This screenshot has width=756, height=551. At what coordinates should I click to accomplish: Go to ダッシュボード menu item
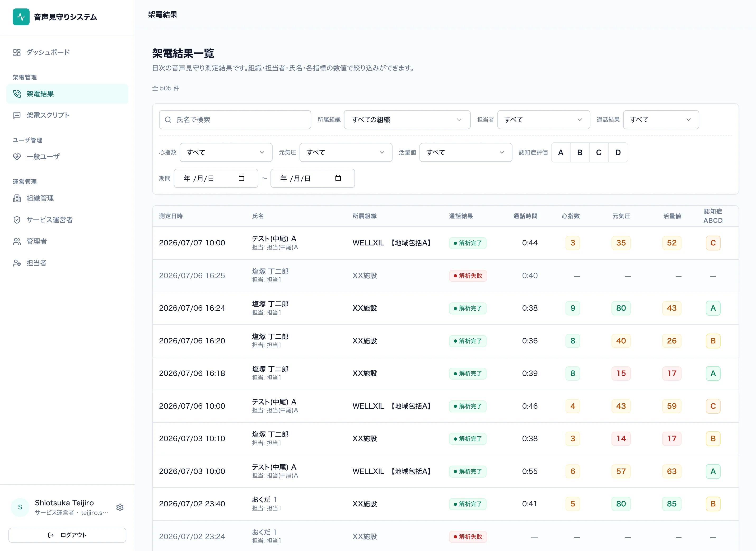67,52
